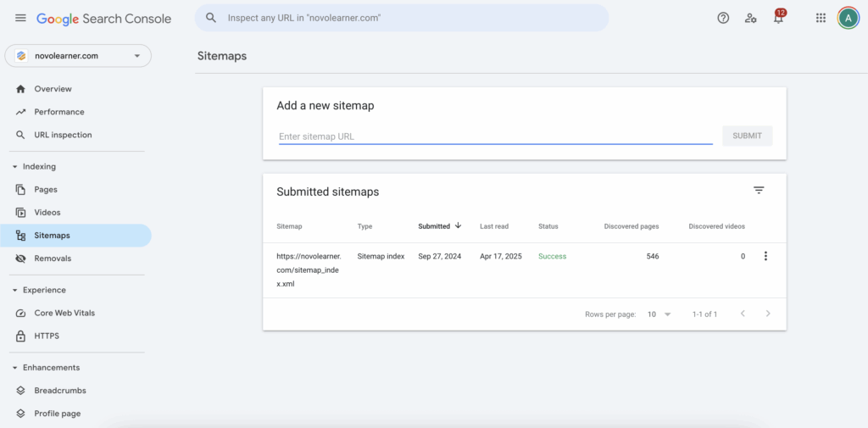This screenshot has width=868, height=428.
Task: Open the Help icon
Action: coord(723,18)
